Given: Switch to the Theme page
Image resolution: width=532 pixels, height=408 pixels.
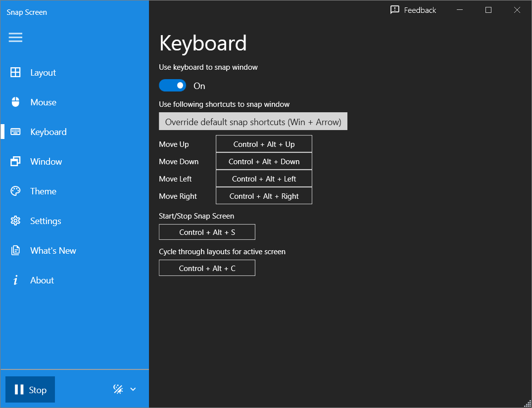Looking at the screenshot, I should 75,191.
